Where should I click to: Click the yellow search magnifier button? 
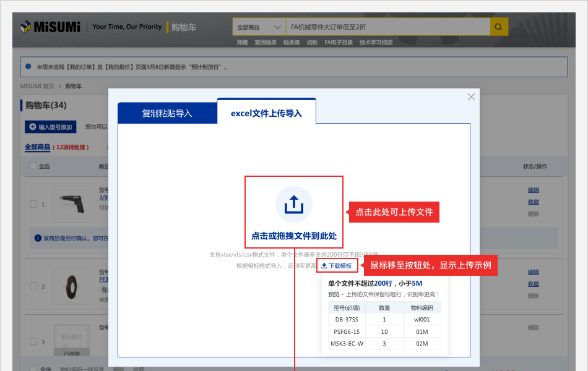(499, 27)
